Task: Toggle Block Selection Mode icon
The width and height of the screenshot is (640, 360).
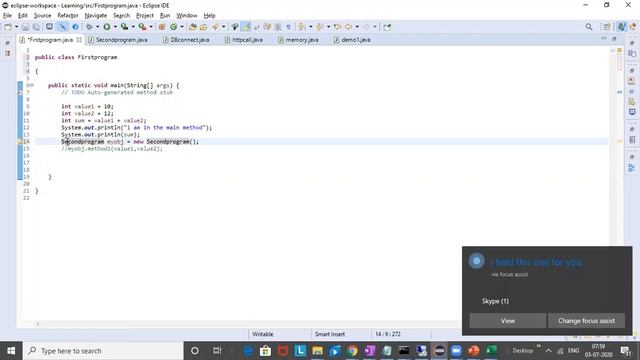Action: [278, 27]
